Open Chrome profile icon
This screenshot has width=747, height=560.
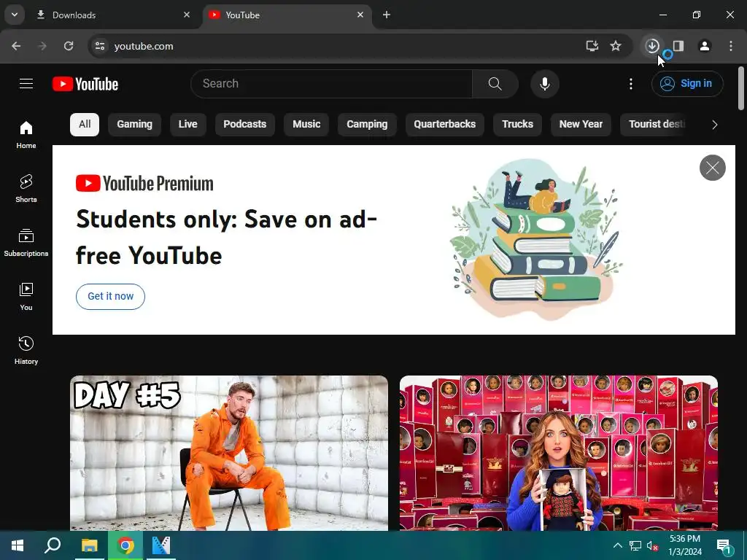pos(705,46)
